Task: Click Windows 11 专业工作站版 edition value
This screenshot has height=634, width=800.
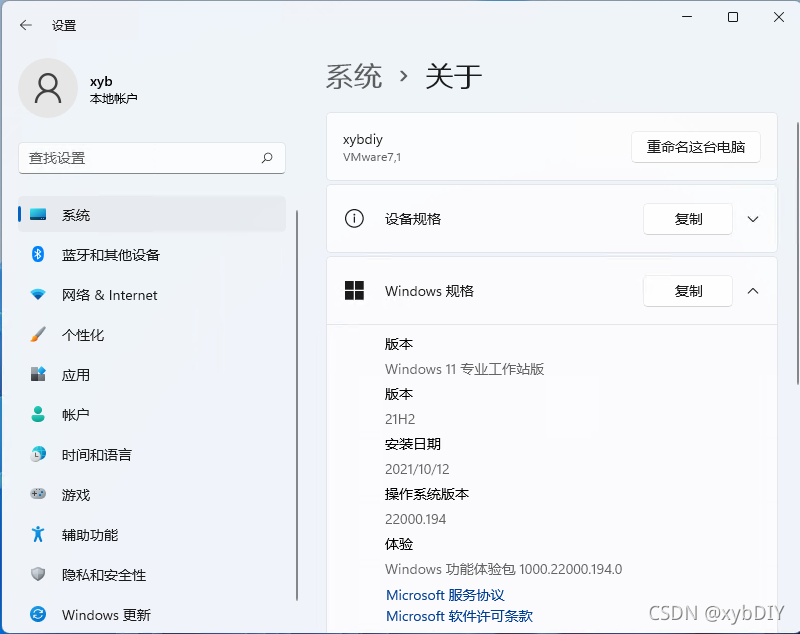Action: [x=464, y=369]
